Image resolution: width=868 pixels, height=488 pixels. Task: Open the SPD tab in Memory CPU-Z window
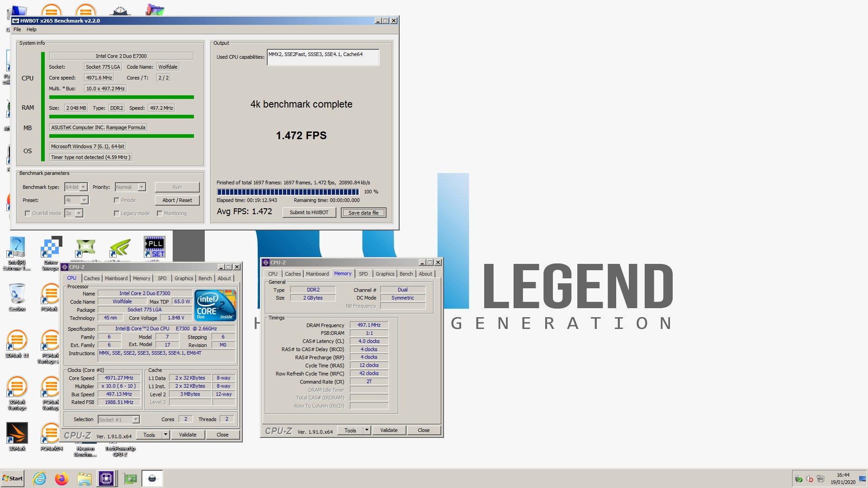coord(363,274)
